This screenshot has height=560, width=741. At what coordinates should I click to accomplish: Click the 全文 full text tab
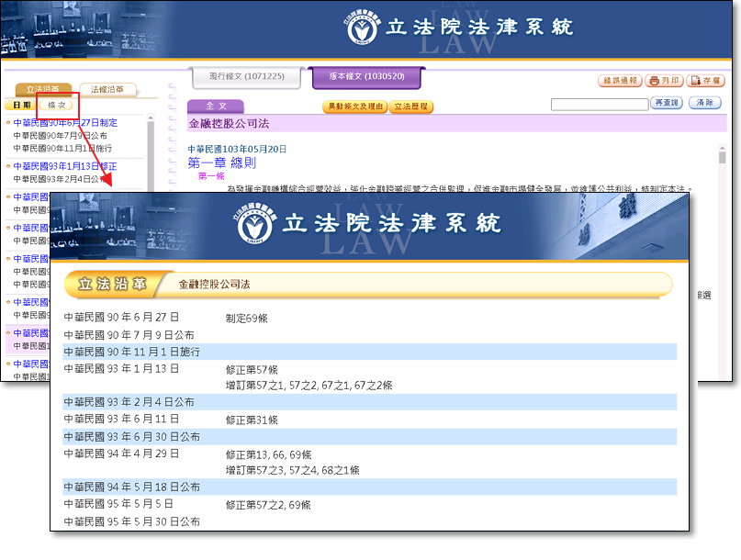coord(215,106)
